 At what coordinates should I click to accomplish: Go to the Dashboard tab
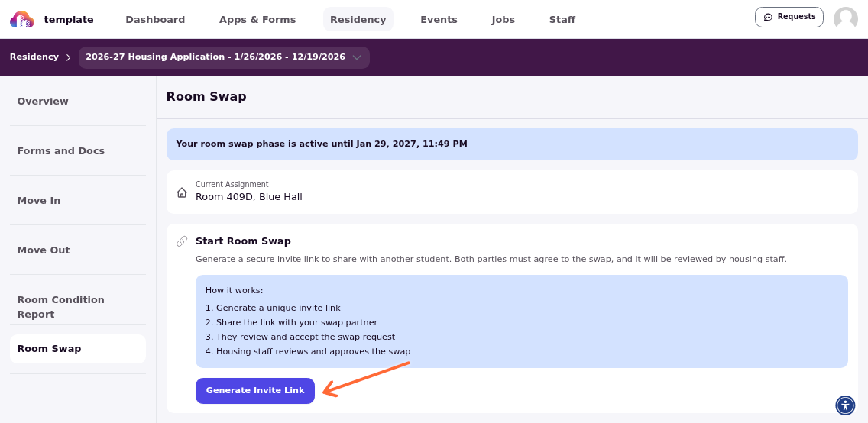tap(155, 20)
